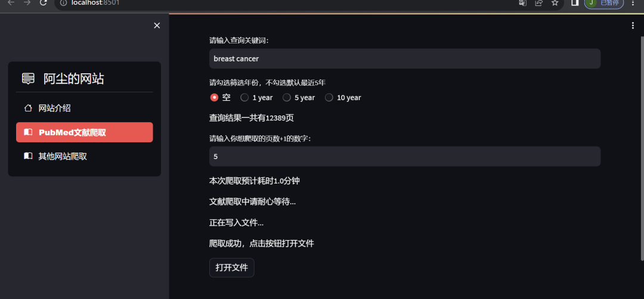The height and width of the screenshot is (299, 644).
Task: Bookmark the page with the star icon
Action: click(555, 3)
